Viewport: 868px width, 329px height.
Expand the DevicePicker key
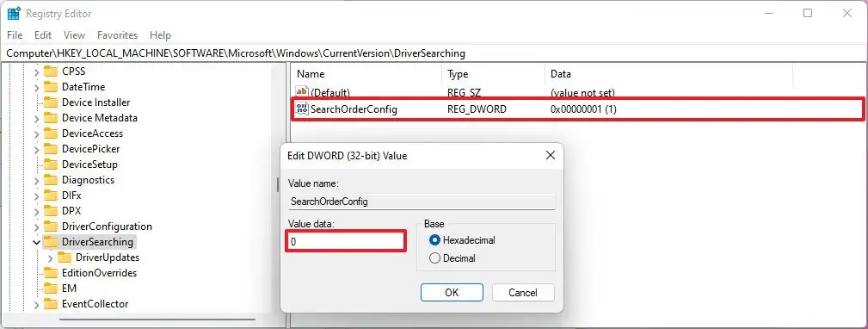click(36, 149)
